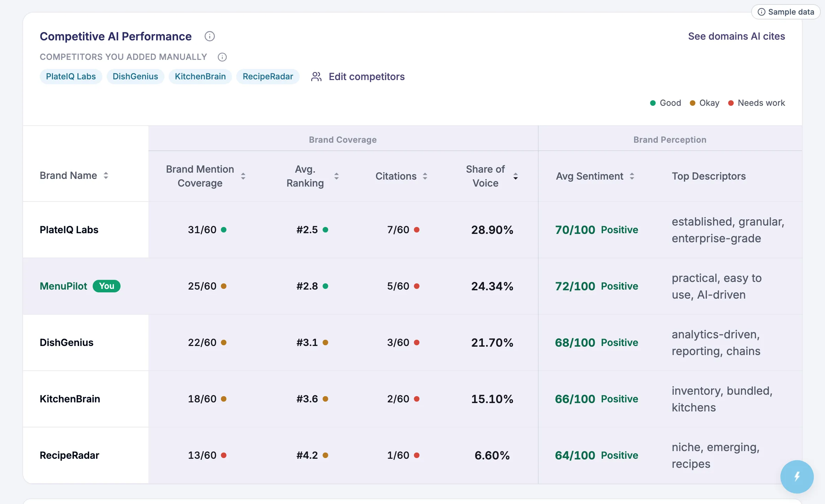Select the PlateIQ Labs competitor chip
This screenshot has width=825, height=504.
71,77
